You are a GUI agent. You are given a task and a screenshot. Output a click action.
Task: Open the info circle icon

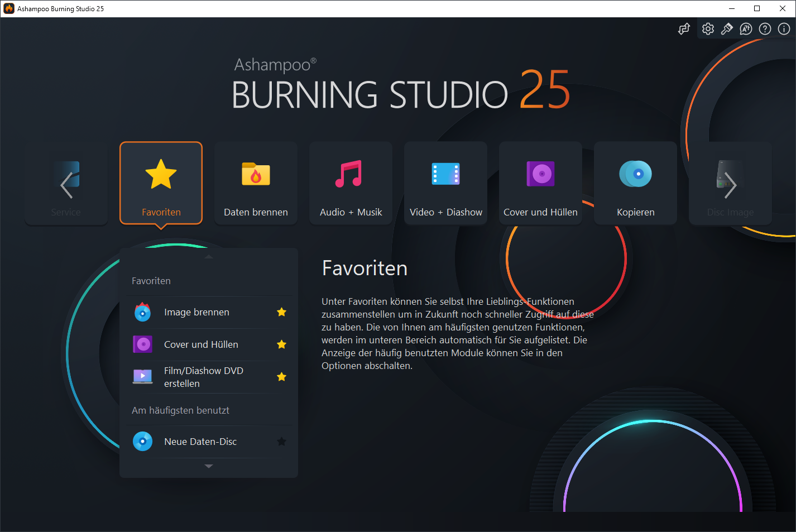(784, 29)
